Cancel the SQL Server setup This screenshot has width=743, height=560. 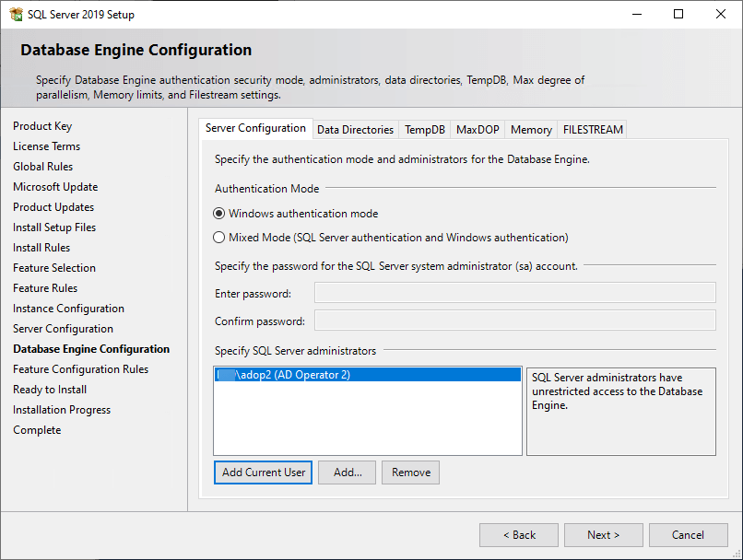tap(689, 535)
